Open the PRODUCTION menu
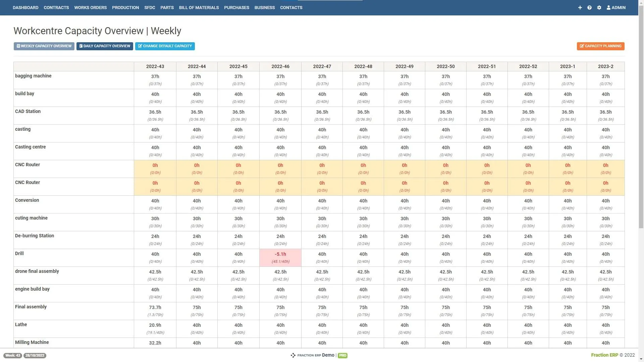Screen dimensions: 644x362 [x=125, y=7]
